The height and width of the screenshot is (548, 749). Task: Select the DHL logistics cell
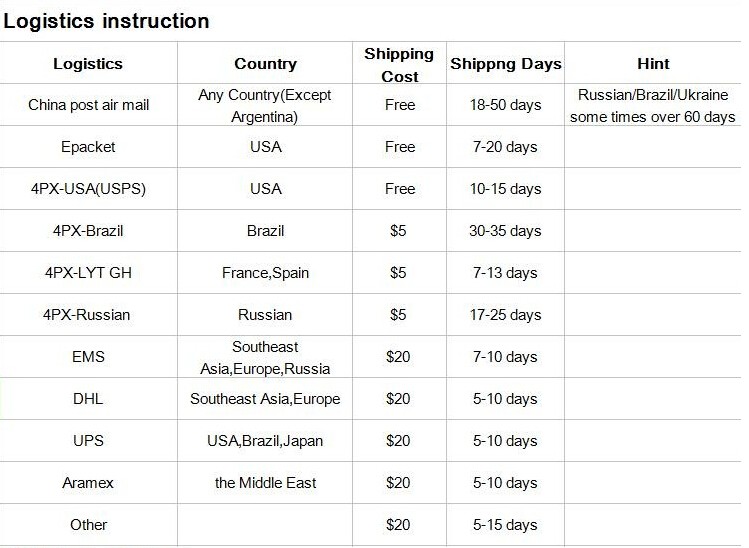[x=88, y=399]
